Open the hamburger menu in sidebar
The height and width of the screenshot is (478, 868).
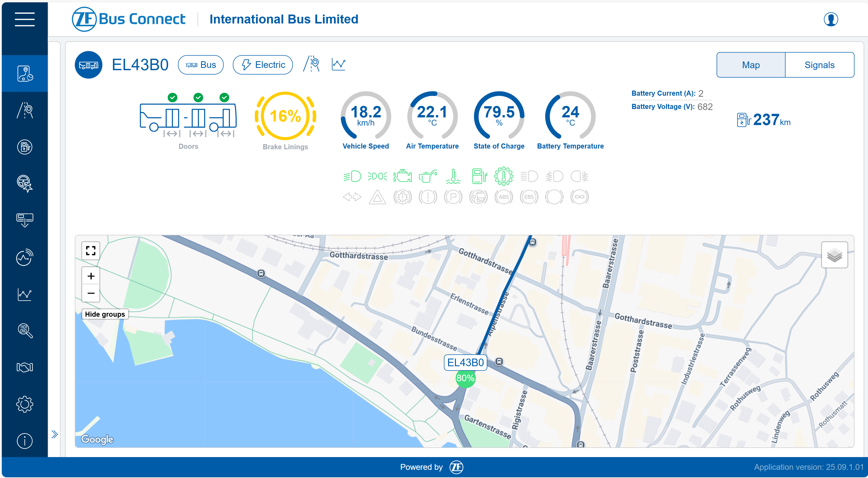click(25, 19)
